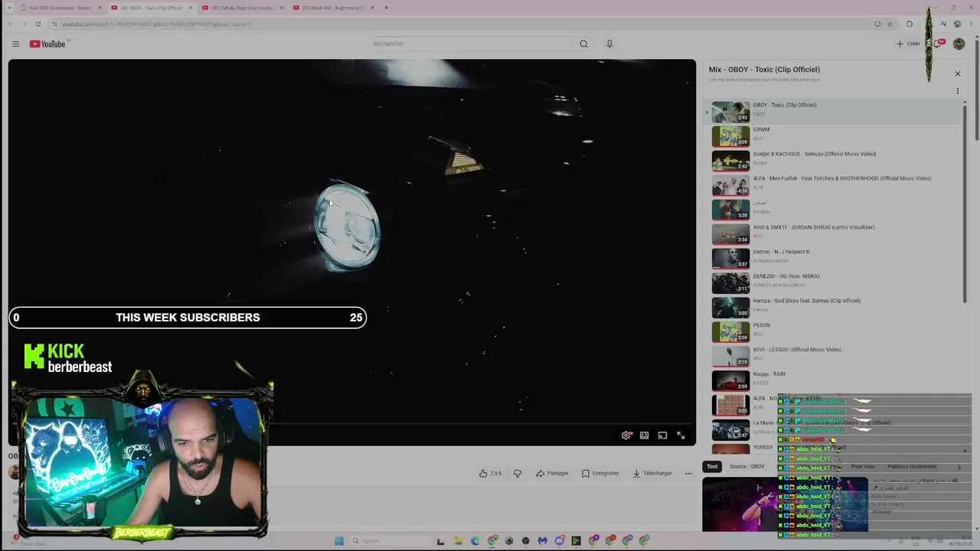This screenshot has height=551, width=980.
Task: Close the Kick VOD Downloader tab
Action: (x=100, y=8)
